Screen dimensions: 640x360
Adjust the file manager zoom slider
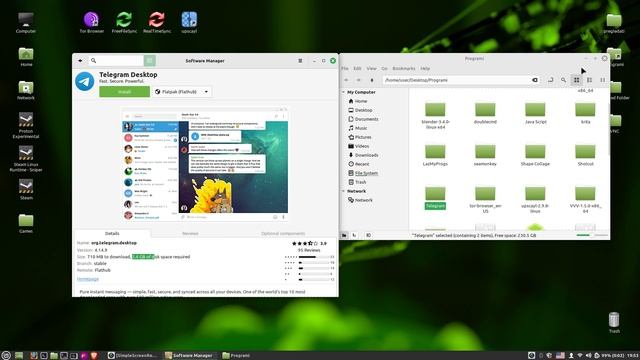coord(592,236)
